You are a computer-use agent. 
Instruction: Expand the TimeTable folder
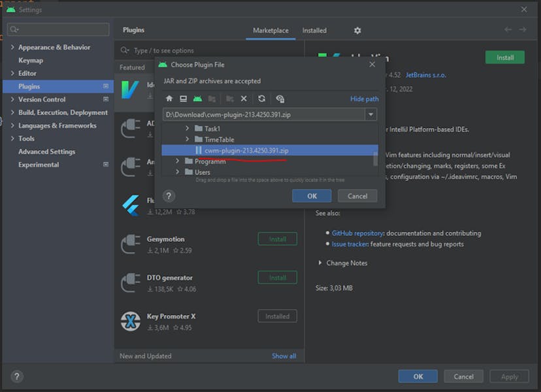tap(188, 140)
